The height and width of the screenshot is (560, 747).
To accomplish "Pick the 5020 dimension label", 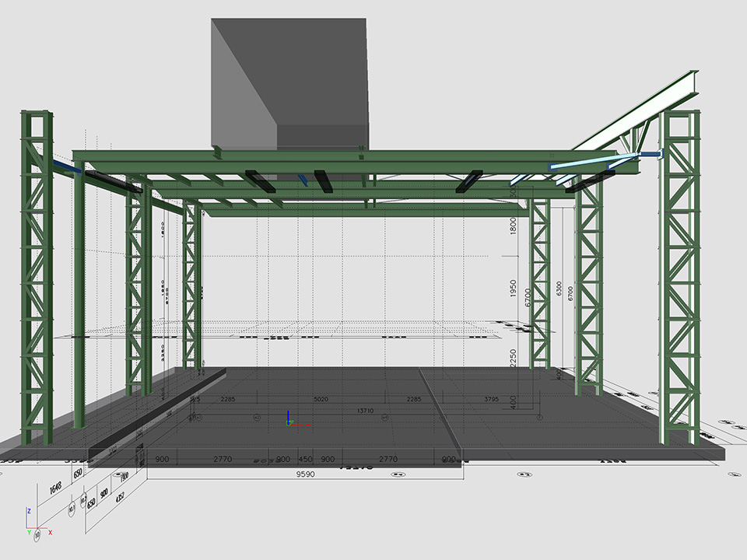I will (x=320, y=400).
